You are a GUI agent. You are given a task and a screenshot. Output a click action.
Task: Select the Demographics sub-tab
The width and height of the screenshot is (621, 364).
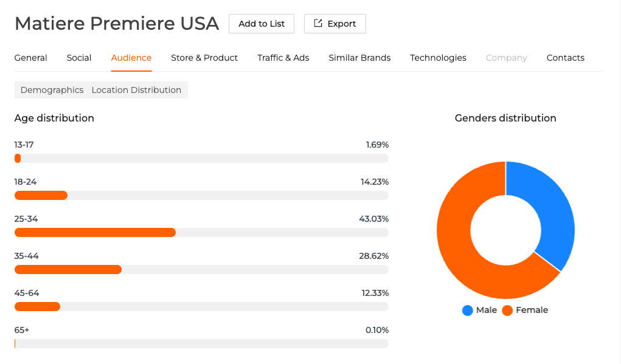pos(52,90)
